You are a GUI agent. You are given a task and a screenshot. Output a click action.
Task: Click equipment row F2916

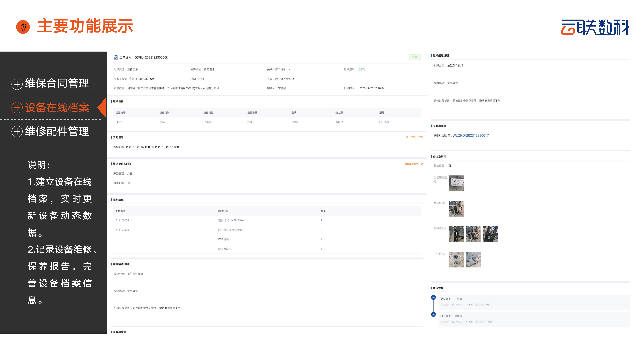click(119, 122)
